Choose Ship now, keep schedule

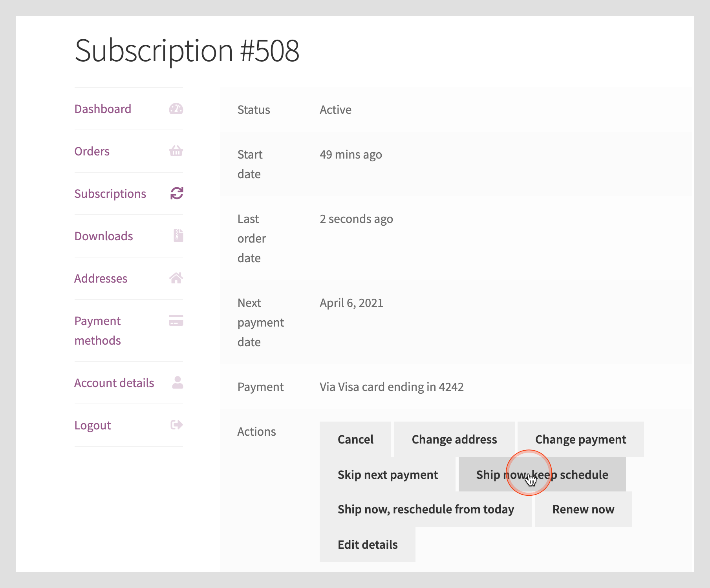click(542, 475)
